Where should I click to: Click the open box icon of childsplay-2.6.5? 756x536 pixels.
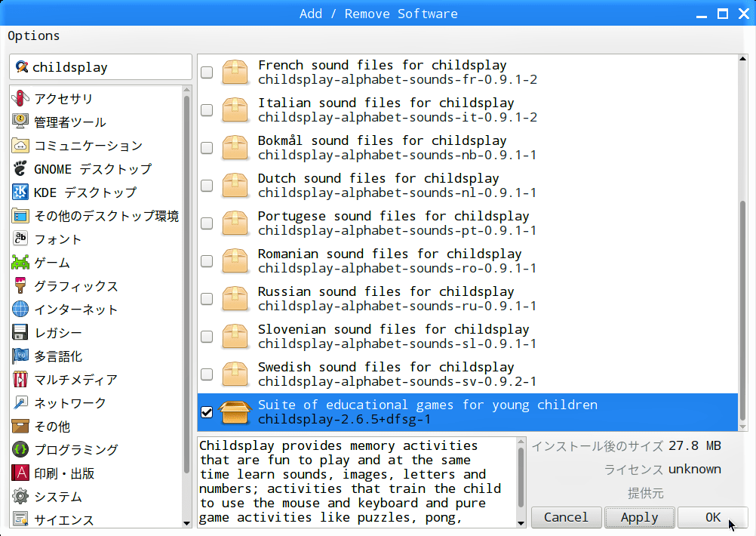click(x=235, y=411)
